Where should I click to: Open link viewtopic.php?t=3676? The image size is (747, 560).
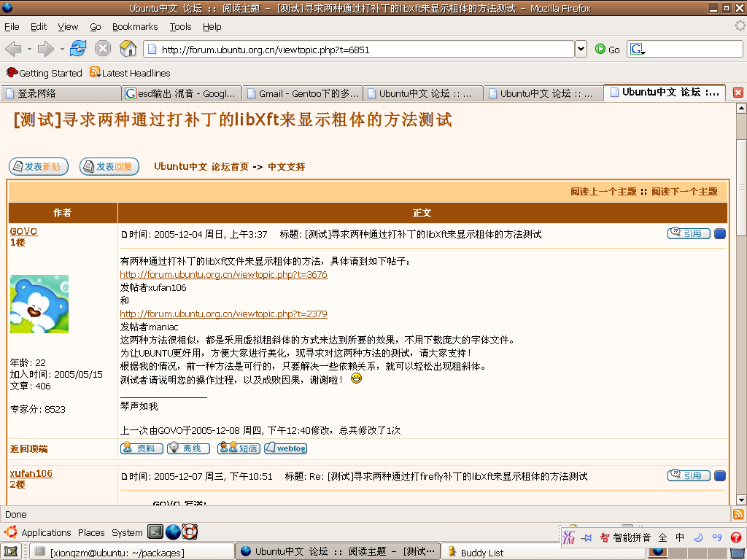223,274
